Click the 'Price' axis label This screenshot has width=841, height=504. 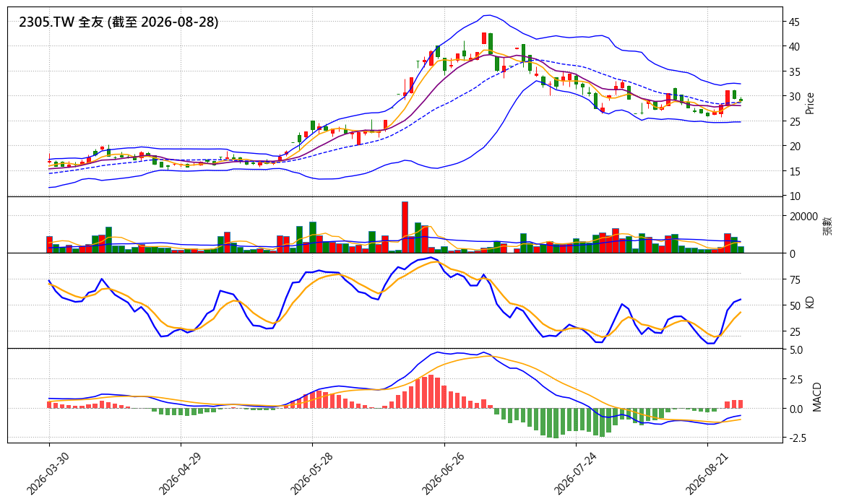810,103
